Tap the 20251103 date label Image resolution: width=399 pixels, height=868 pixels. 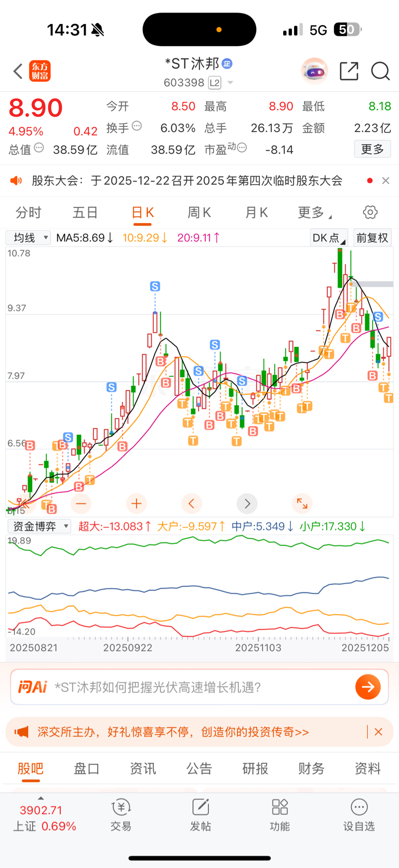(258, 648)
